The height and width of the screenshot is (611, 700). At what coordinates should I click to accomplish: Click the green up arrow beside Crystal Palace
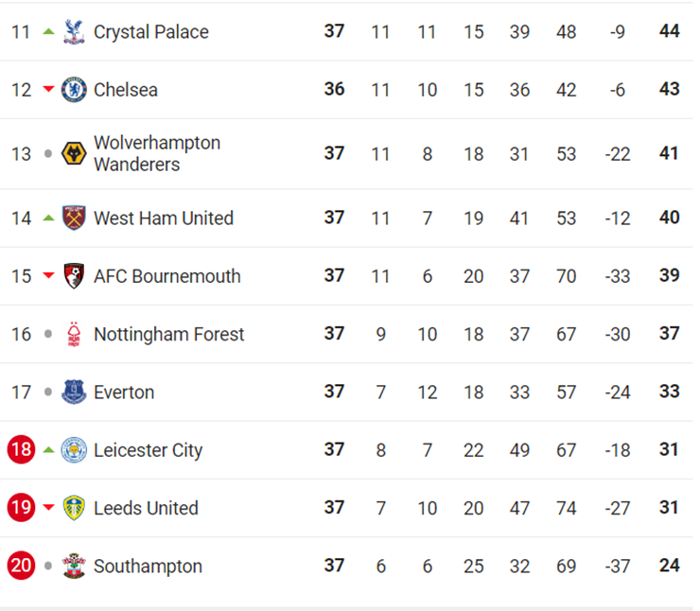pos(48,31)
